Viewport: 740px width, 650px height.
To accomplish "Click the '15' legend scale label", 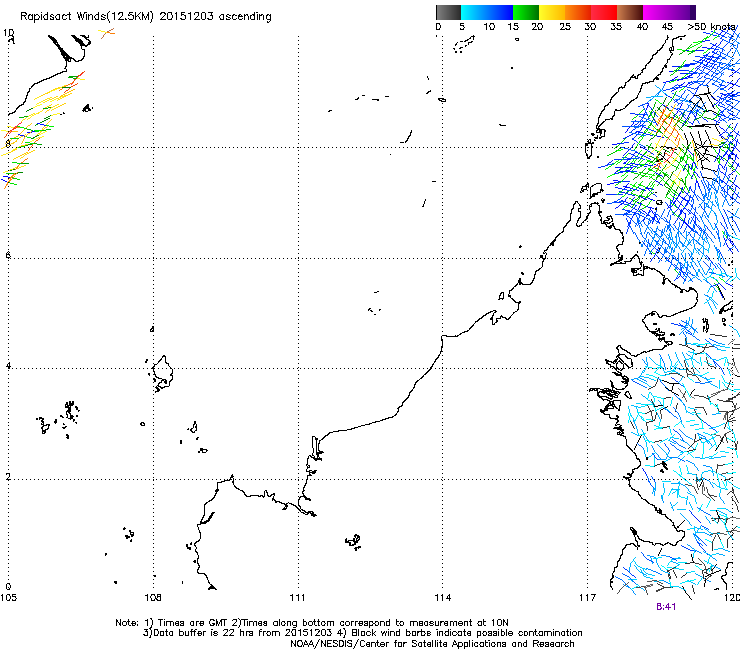I will pos(513,27).
